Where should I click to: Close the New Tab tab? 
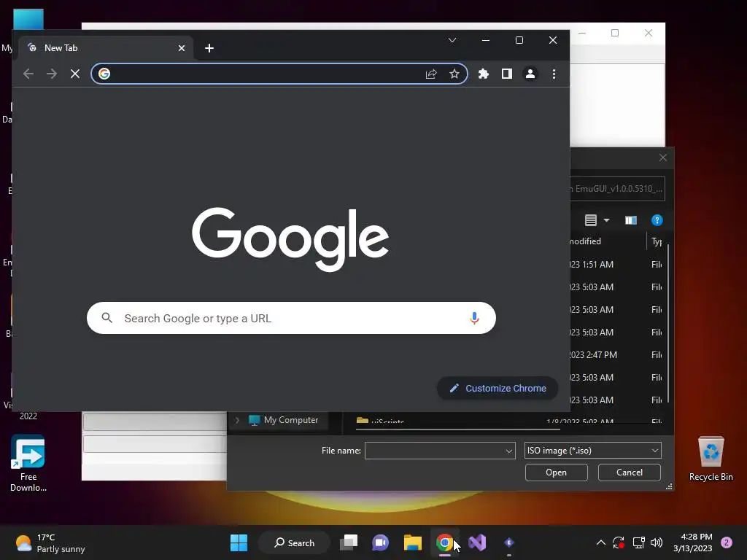pyautogui.click(x=182, y=48)
